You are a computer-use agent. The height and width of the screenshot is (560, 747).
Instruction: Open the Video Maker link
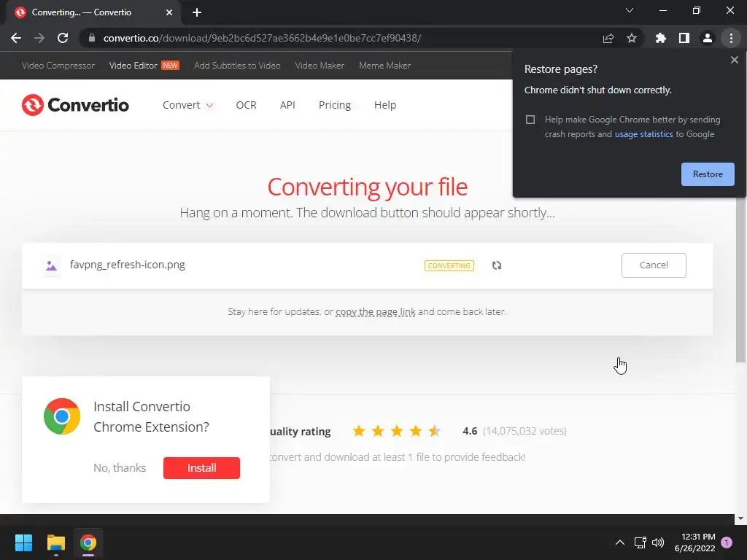(320, 65)
